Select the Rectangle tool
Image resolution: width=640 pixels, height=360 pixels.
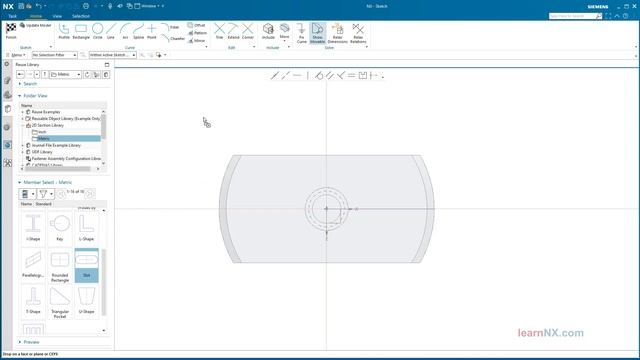81,31
